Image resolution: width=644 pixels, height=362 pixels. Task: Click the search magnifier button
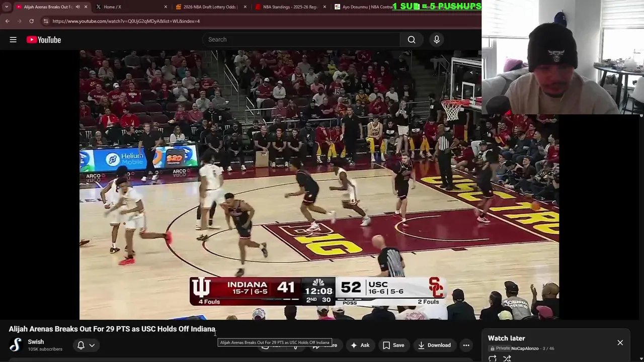[412, 40]
